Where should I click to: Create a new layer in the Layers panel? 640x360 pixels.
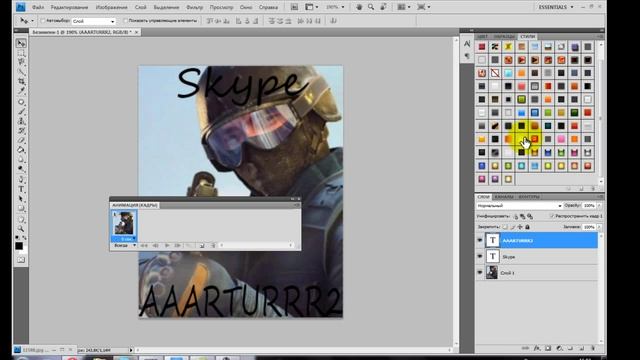click(x=582, y=348)
